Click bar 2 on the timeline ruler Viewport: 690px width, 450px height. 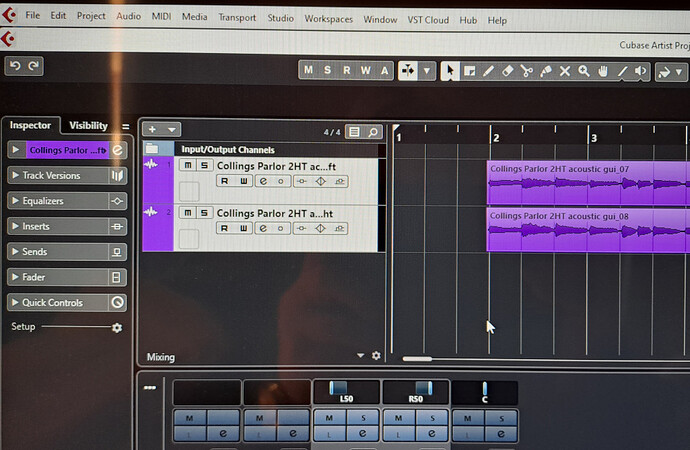point(496,138)
